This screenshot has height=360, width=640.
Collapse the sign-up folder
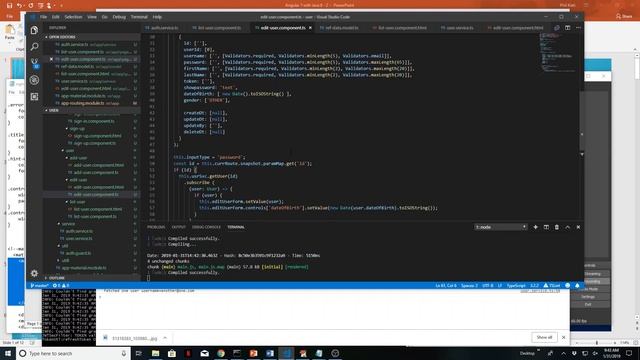[77, 129]
